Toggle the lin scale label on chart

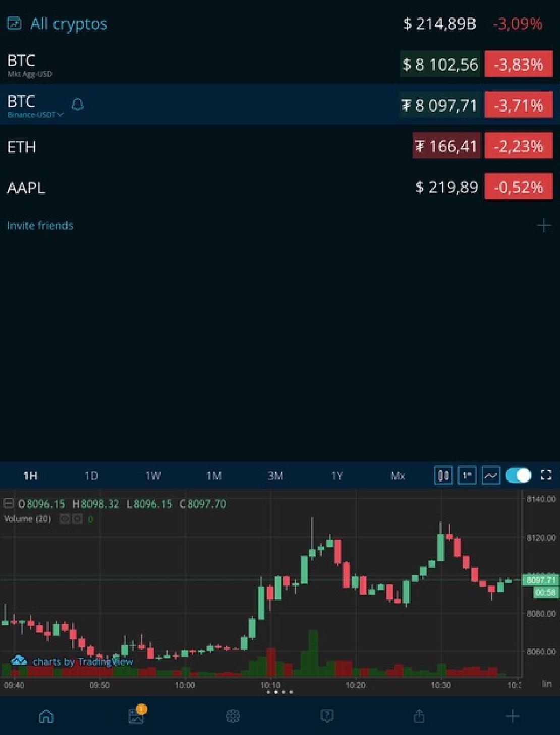(546, 684)
